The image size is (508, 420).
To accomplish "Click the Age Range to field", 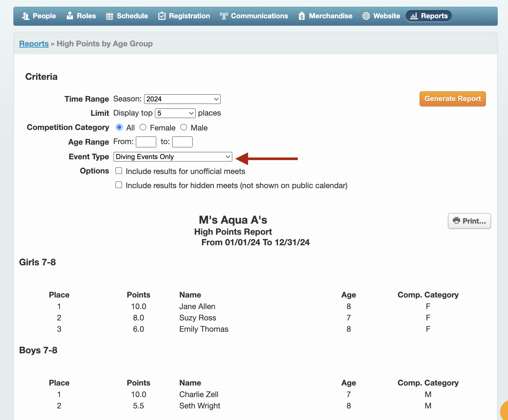I will (x=182, y=142).
